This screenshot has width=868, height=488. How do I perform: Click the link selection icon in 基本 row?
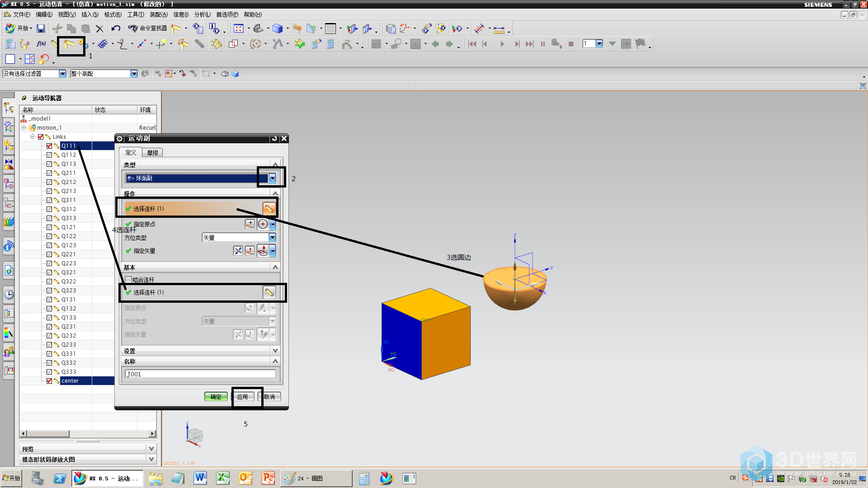[x=269, y=292]
